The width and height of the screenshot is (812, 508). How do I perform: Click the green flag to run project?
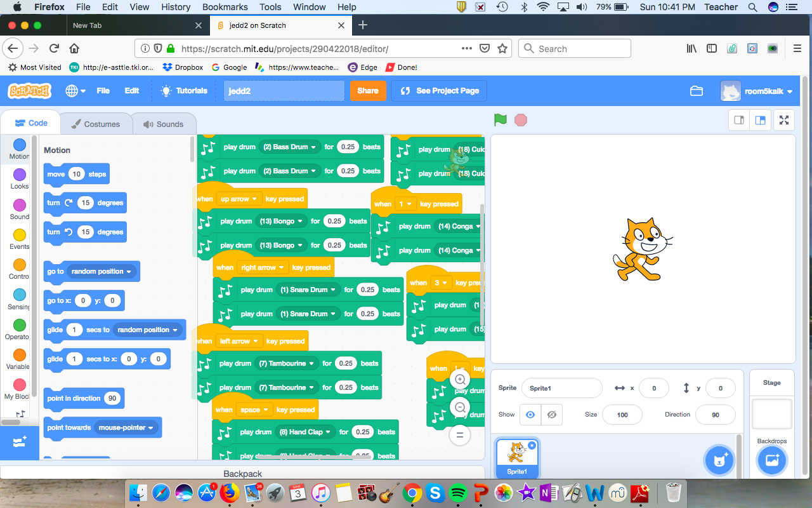[501, 120]
